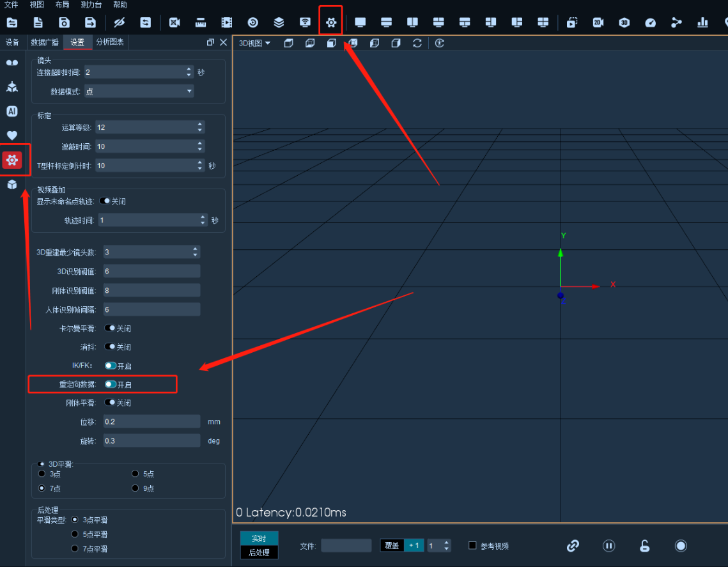Open the speed gauge toolbar icon
The image size is (728, 567).
(651, 22)
